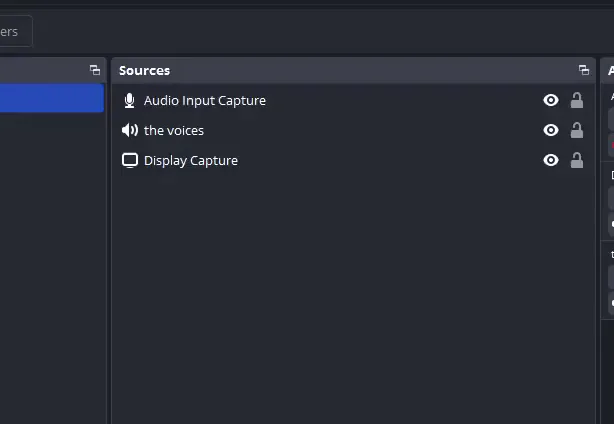Click the microphone icon of Audio Input Capture

click(129, 101)
